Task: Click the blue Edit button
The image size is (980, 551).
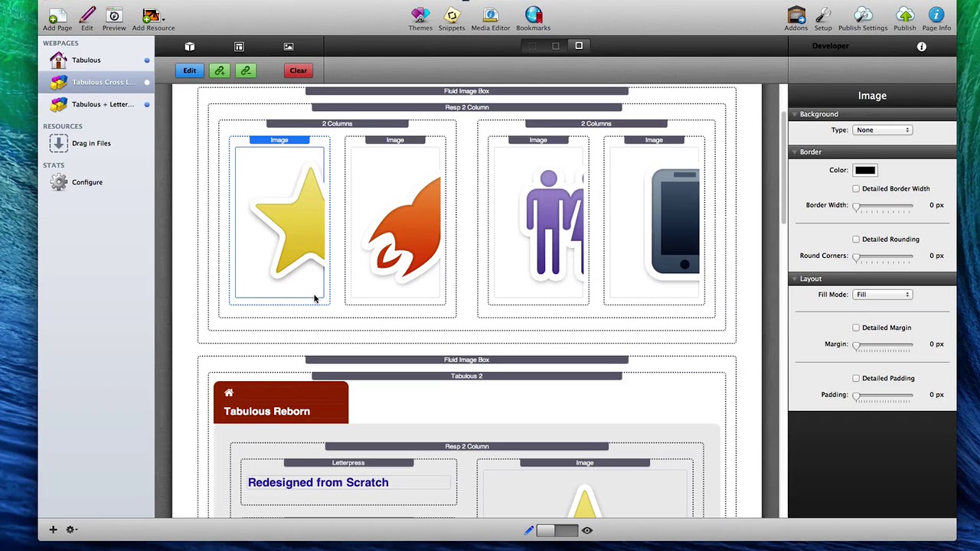Action: click(x=189, y=70)
